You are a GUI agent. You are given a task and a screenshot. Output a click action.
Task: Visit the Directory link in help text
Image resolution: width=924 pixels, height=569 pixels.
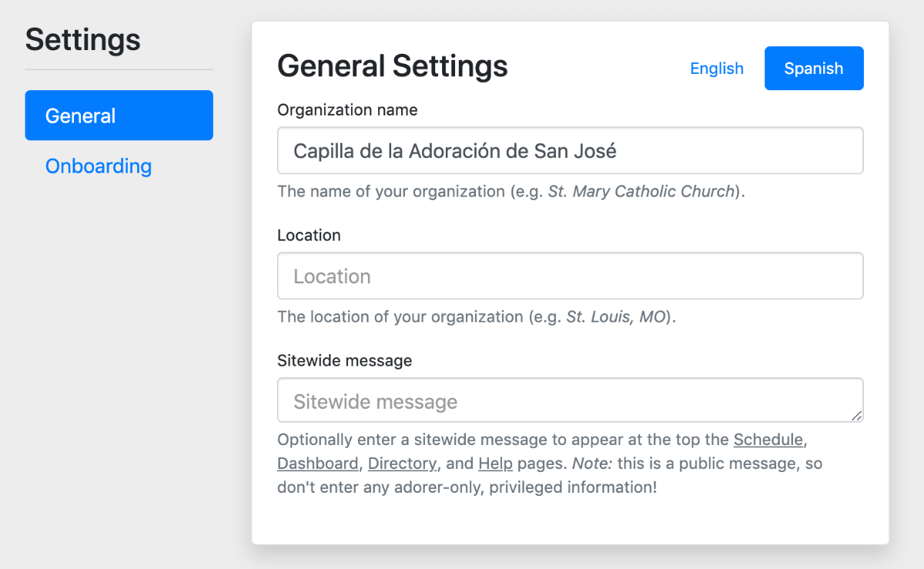coord(402,464)
